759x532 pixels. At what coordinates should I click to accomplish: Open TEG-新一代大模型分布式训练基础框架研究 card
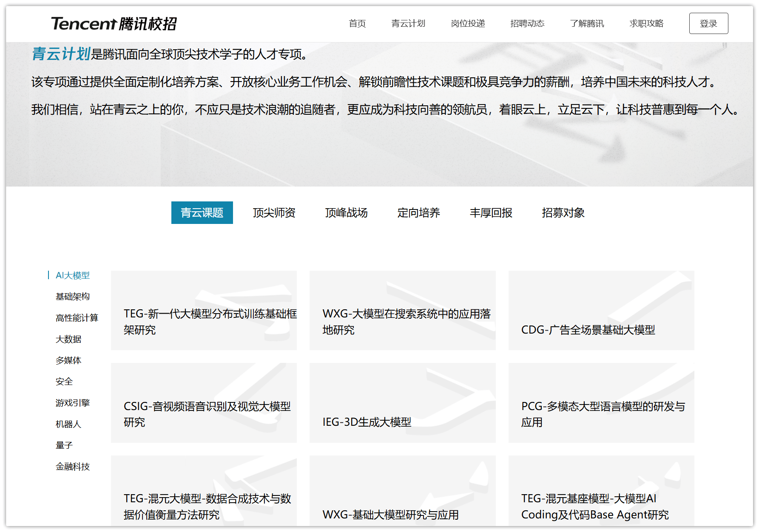tap(204, 310)
